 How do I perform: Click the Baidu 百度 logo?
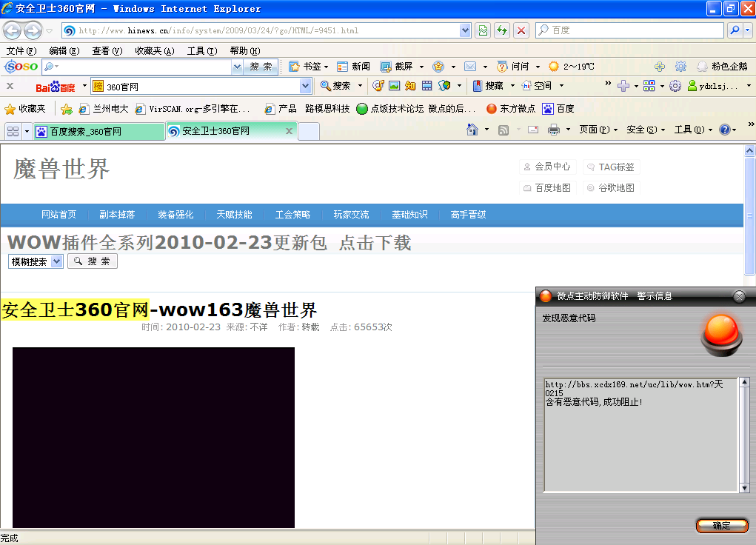(x=56, y=87)
